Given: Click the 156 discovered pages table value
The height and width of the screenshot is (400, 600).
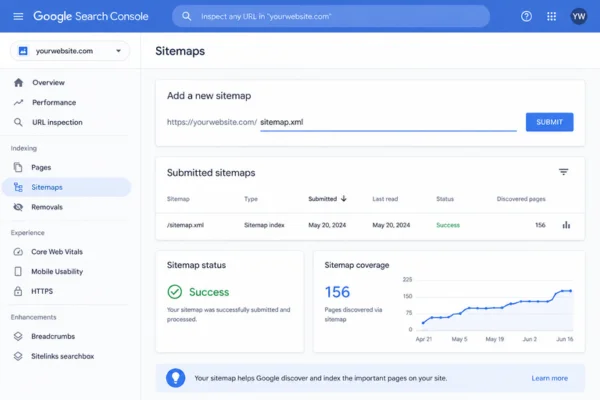Looking at the screenshot, I should [x=540, y=225].
